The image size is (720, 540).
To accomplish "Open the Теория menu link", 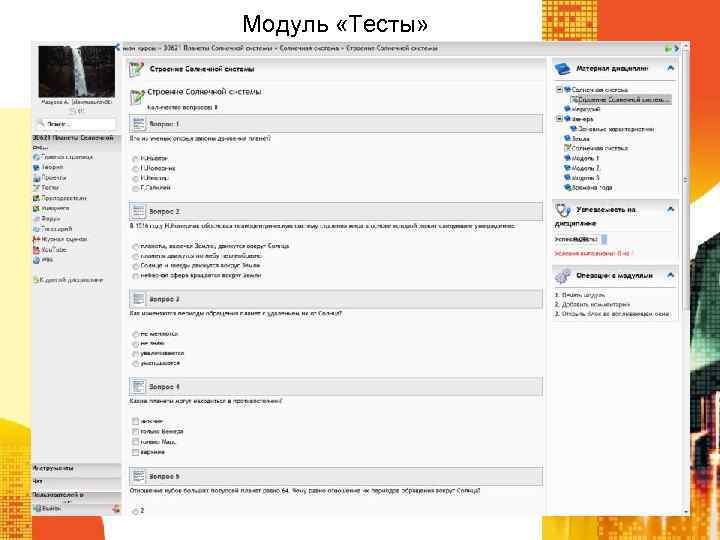I will tap(52, 168).
